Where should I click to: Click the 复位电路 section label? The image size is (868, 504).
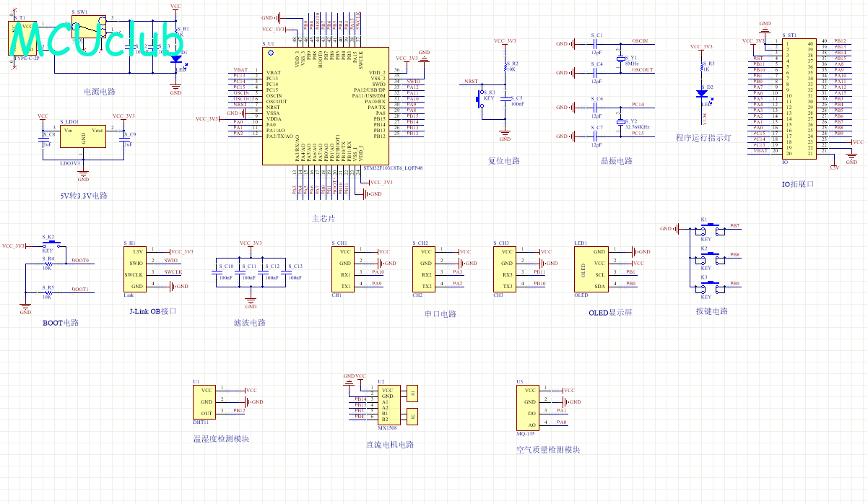click(504, 161)
